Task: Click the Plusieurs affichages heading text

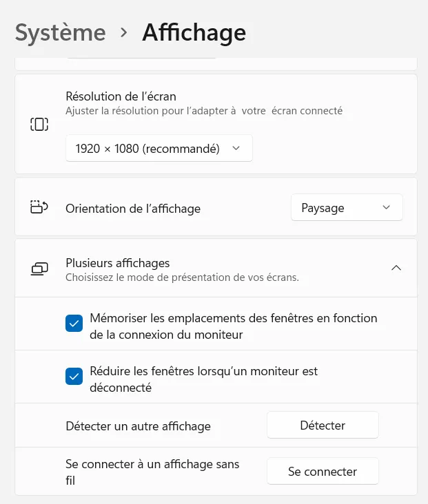Action: pyautogui.click(x=117, y=263)
